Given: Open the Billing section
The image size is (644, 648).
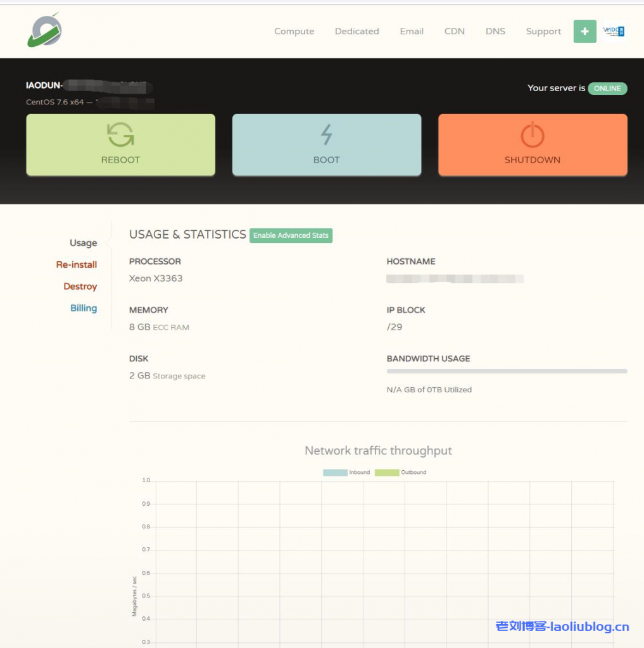Looking at the screenshot, I should coord(83,308).
